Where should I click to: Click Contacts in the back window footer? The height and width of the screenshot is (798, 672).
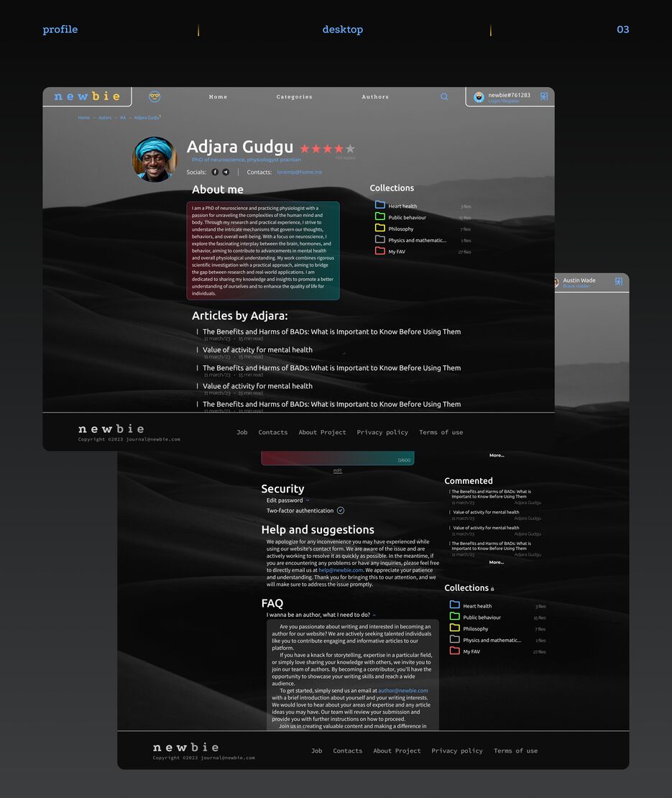tap(348, 751)
